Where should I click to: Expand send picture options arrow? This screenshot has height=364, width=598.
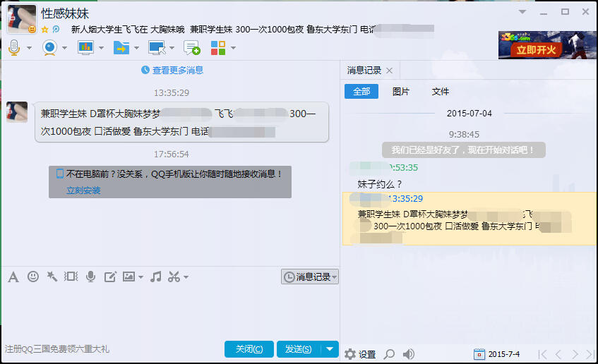[x=140, y=277]
